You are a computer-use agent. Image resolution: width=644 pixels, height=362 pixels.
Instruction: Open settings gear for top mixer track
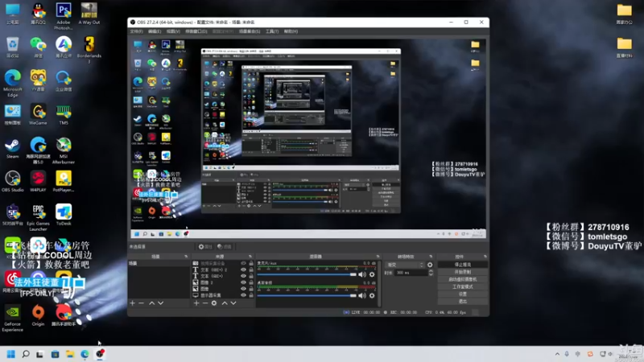372,274
